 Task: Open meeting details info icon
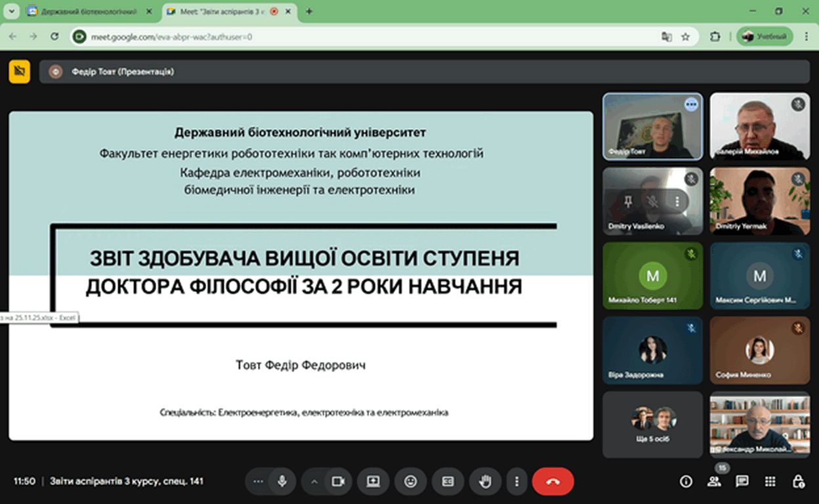coord(686,481)
